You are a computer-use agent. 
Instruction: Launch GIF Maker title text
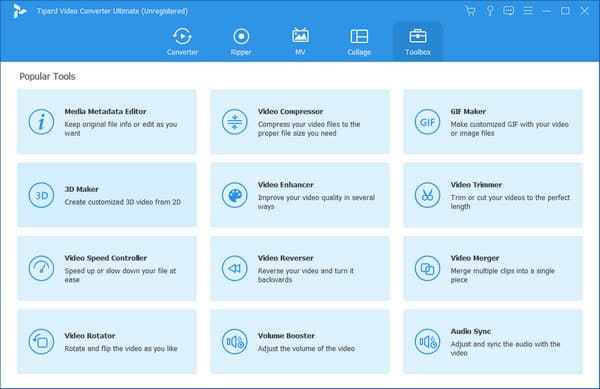468,111
